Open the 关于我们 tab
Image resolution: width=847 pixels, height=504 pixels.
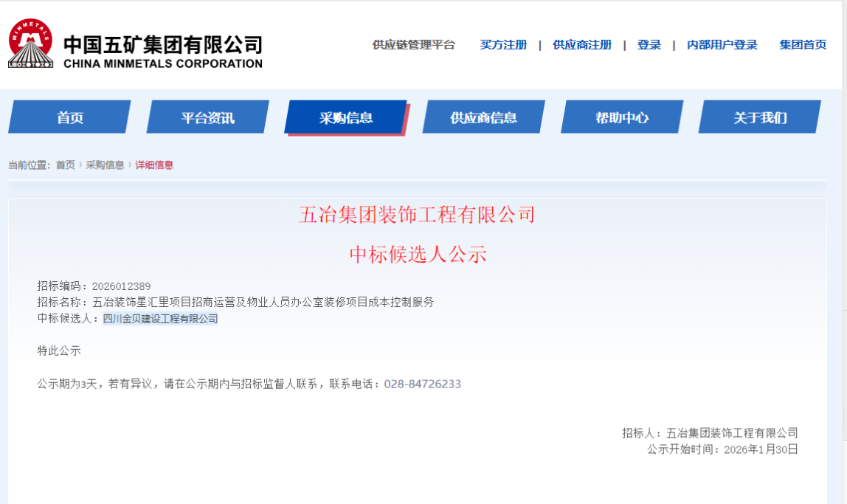[760, 117]
